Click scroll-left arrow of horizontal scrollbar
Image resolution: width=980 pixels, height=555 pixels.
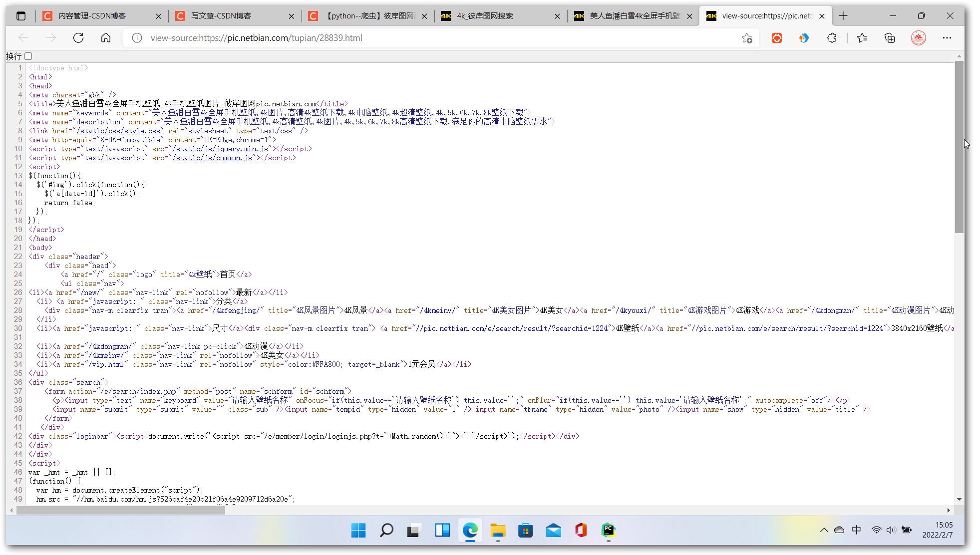11,510
